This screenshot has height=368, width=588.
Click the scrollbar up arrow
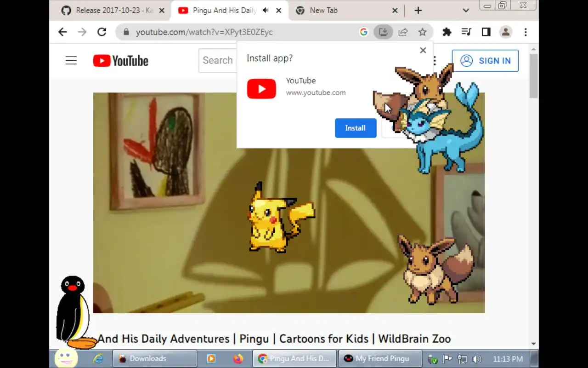click(x=533, y=49)
